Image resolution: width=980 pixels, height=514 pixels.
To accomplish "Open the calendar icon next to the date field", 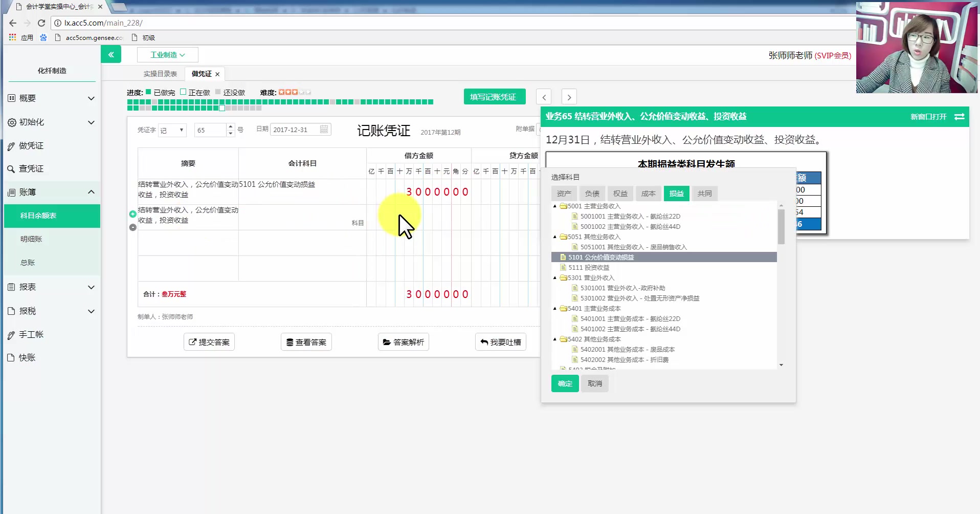I will 324,130.
